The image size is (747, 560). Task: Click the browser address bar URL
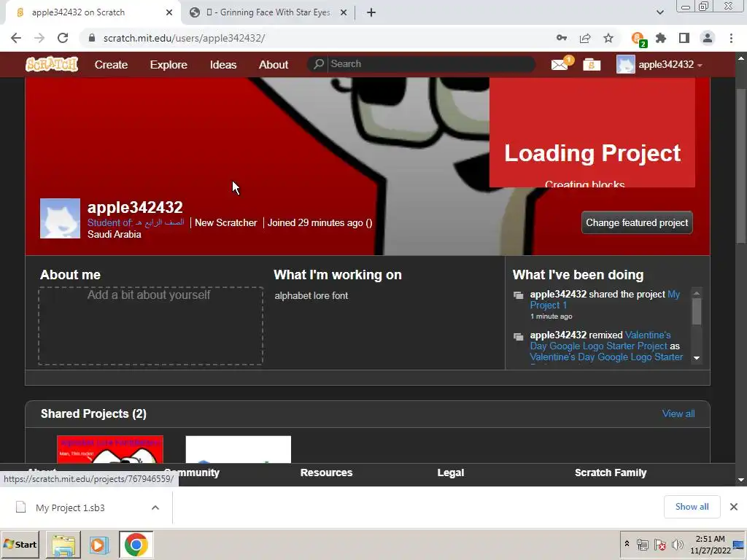[184, 38]
